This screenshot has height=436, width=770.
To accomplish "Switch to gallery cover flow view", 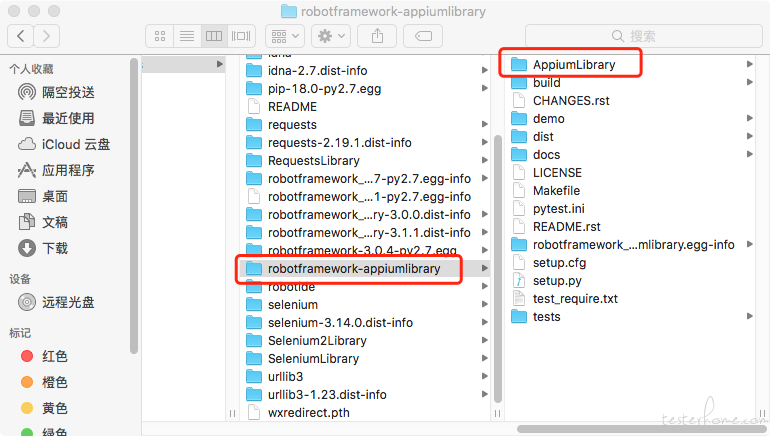I will (x=241, y=36).
